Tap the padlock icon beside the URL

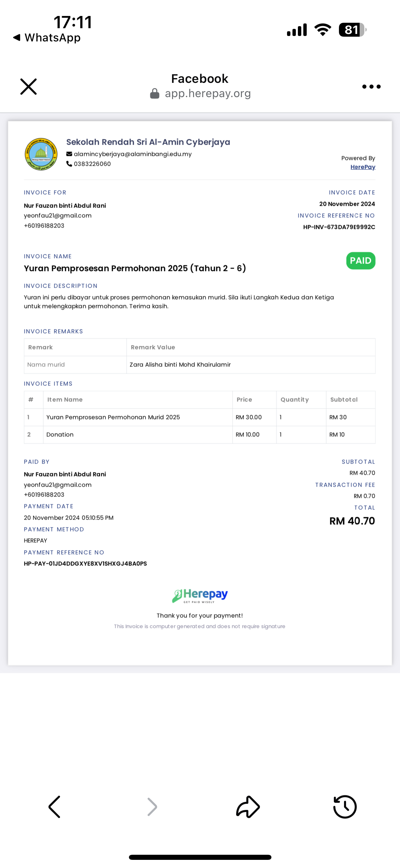click(155, 93)
